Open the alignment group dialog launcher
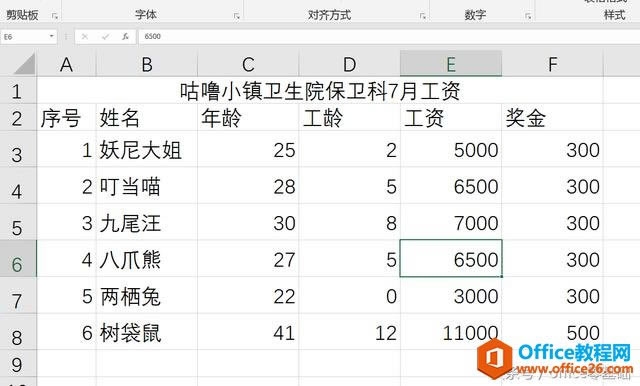This screenshot has width=640, height=386. pyautogui.click(x=422, y=16)
